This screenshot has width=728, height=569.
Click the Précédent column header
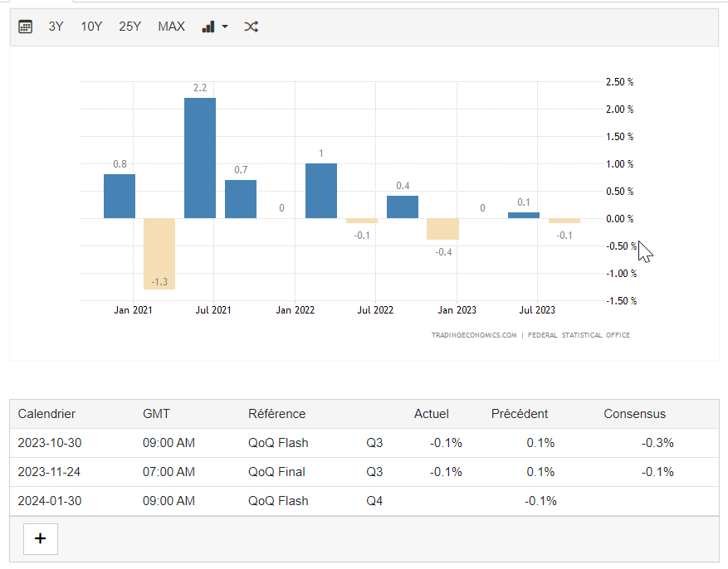[520, 414]
